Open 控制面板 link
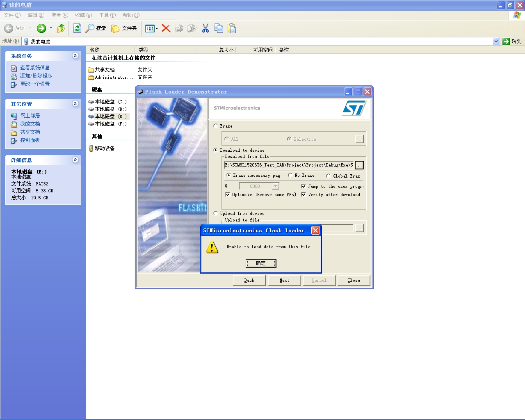 coord(30,140)
